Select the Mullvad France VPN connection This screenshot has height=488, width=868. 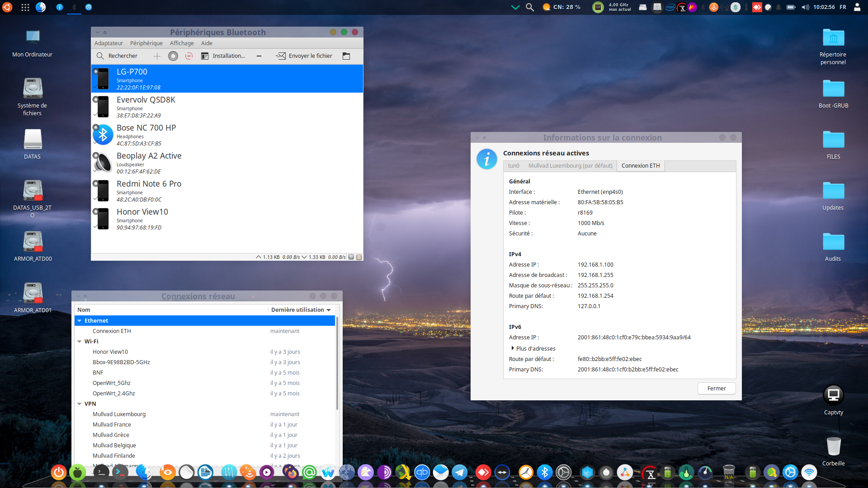pos(112,425)
